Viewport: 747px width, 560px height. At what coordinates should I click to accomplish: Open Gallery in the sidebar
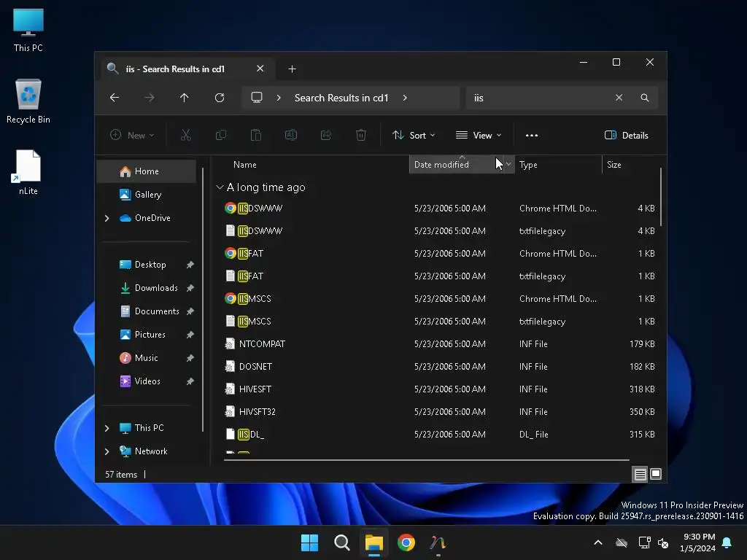[146, 195]
